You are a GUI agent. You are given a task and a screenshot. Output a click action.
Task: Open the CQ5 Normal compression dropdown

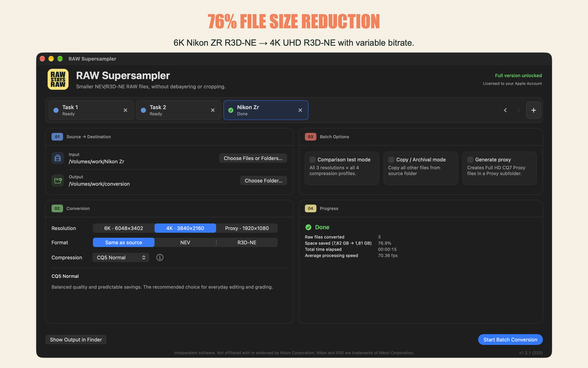click(121, 258)
